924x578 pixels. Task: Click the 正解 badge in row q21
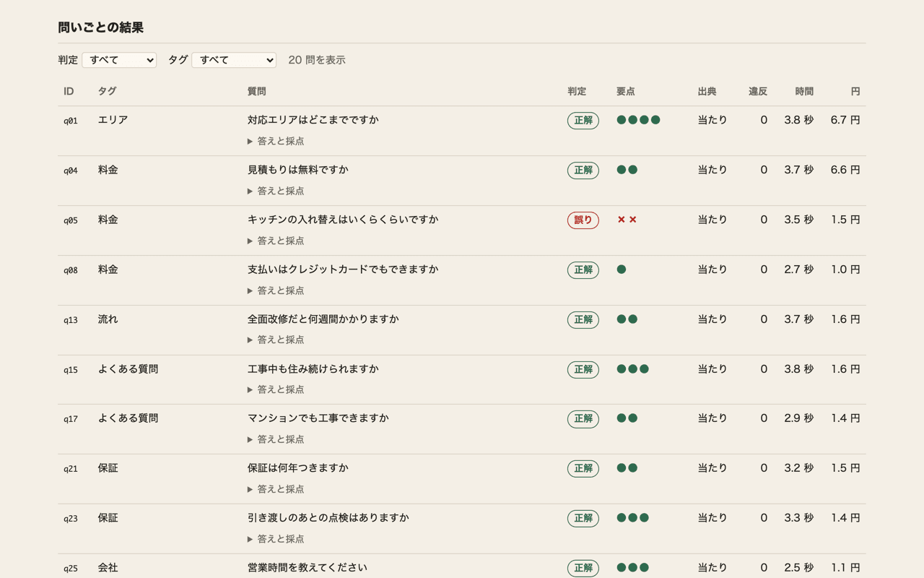pyautogui.click(x=583, y=469)
